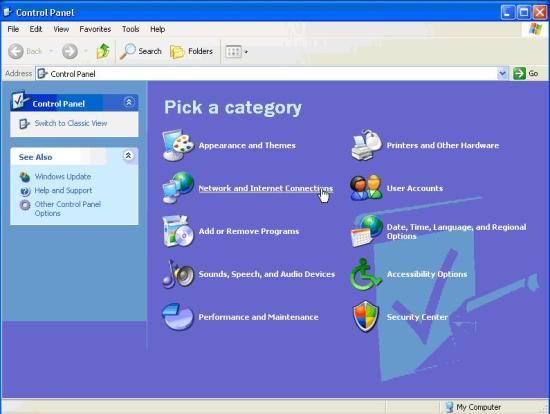The image size is (550, 414).
Task: Click the Windows flag logo in the menu bar
Action: point(535,29)
